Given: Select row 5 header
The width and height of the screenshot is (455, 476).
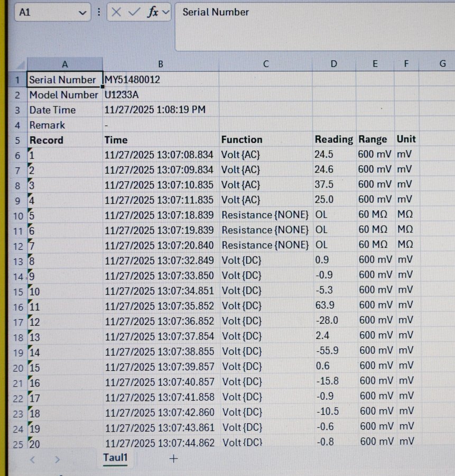Looking at the screenshot, I should coord(17,141).
